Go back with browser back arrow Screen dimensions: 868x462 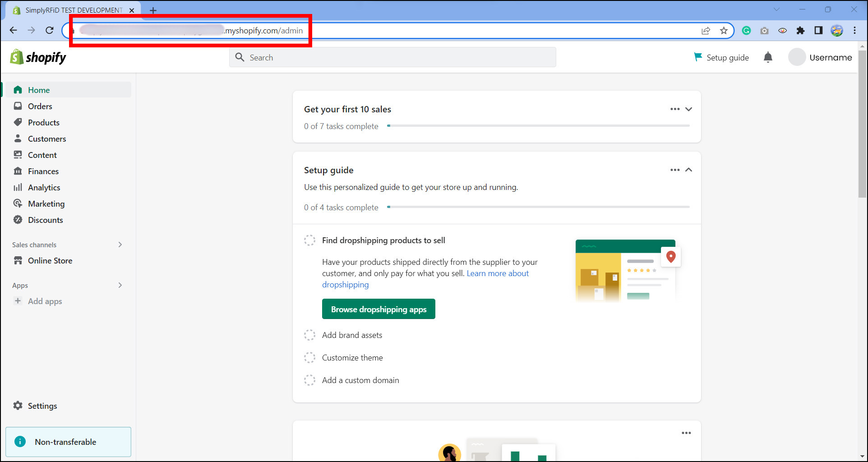coord(14,30)
